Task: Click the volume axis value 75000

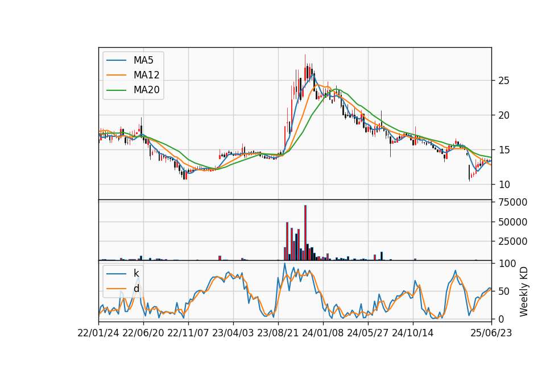Action: [x=512, y=202]
